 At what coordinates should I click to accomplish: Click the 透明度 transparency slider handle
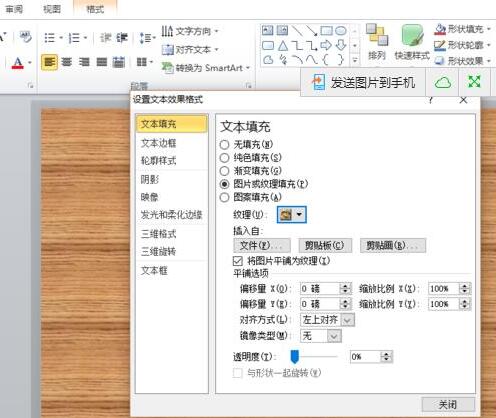[295, 357]
